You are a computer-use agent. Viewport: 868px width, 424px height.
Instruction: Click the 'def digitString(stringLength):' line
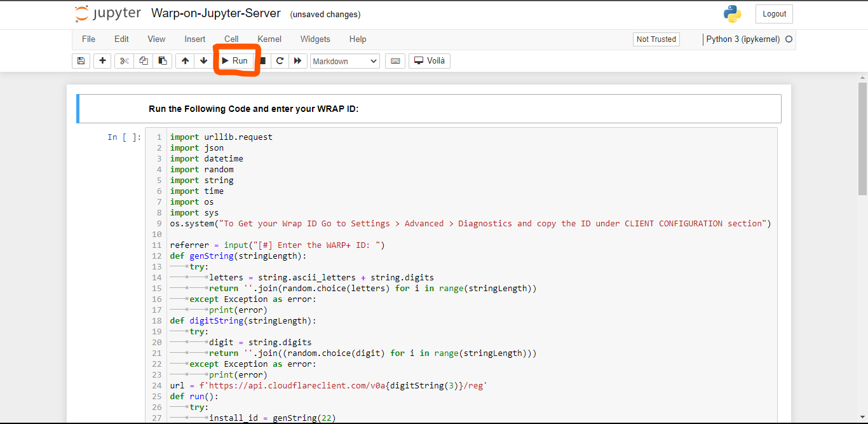[x=243, y=321]
